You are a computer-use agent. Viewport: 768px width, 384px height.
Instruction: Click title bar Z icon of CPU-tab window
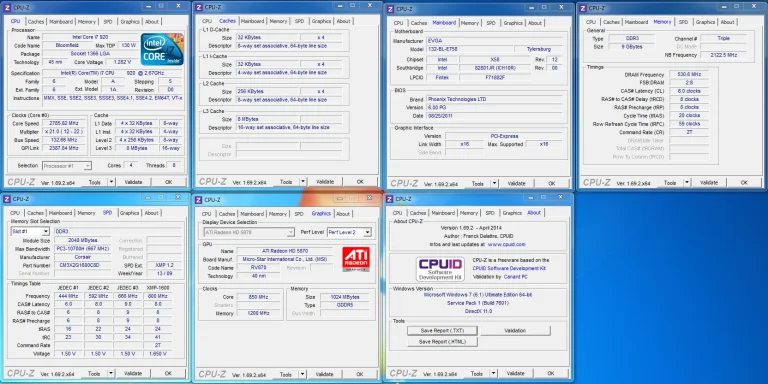coord(7,7)
